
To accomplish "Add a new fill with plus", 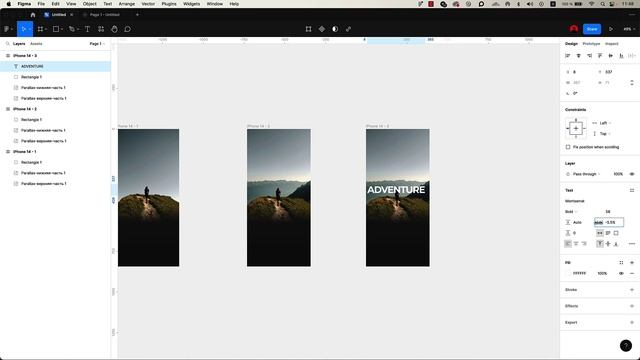I will 632,262.
